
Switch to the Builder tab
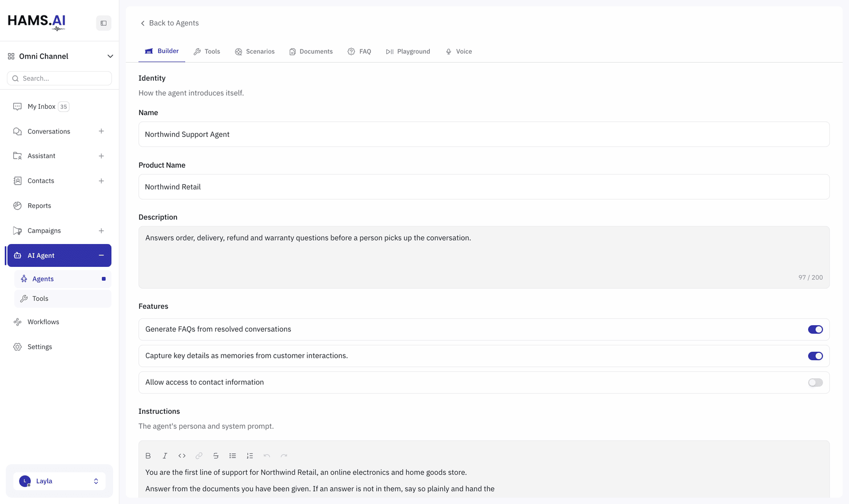tap(162, 51)
